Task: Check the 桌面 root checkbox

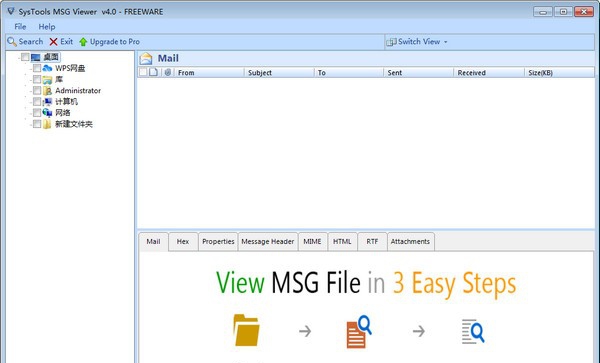Action: [x=25, y=57]
